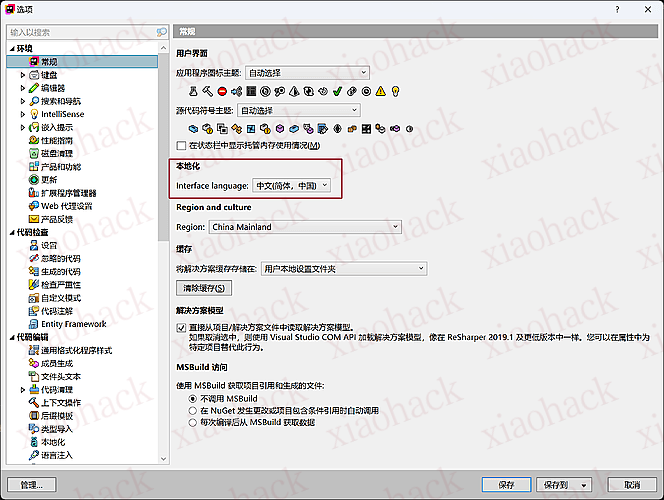
Task: Expand the IntelliSense tree node
Action: tap(23, 114)
